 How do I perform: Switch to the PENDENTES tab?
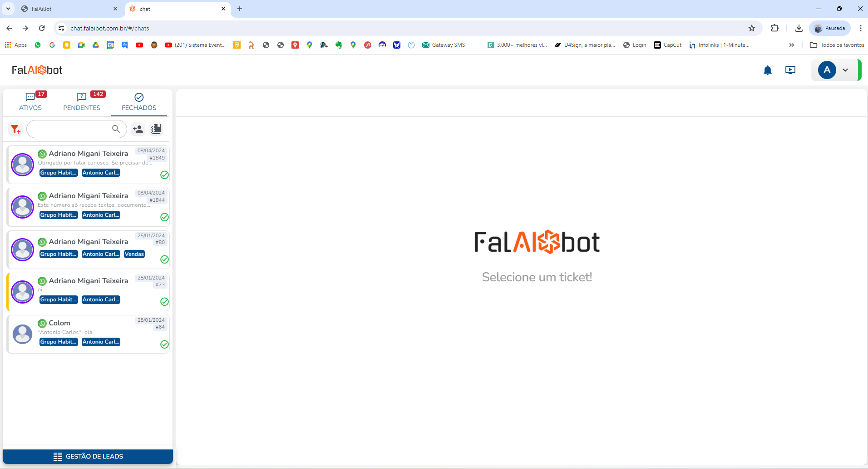point(82,102)
